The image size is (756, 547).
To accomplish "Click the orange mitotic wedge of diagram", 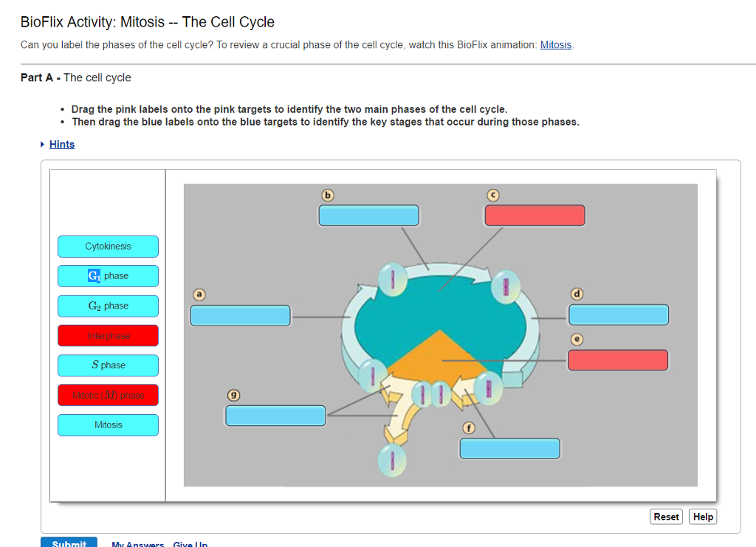I will 439,359.
